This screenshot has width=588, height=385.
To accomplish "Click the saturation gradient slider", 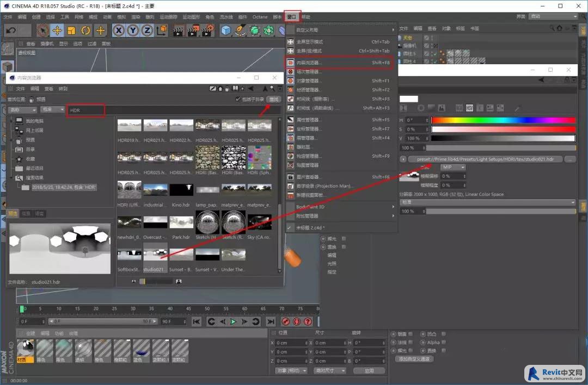I will coord(503,129).
